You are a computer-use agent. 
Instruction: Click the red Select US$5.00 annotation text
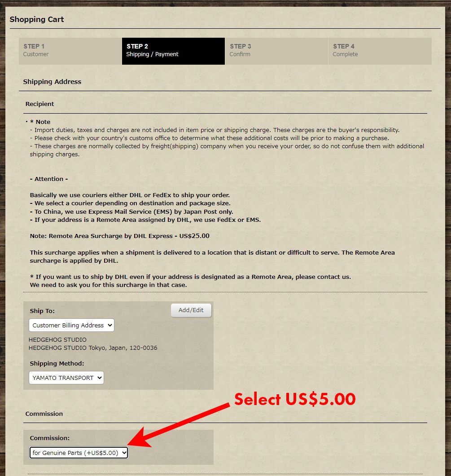295,399
